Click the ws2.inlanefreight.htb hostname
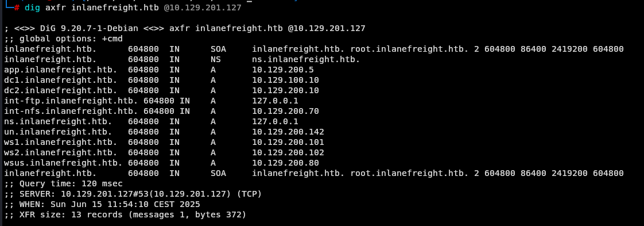 click(x=61, y=152)
